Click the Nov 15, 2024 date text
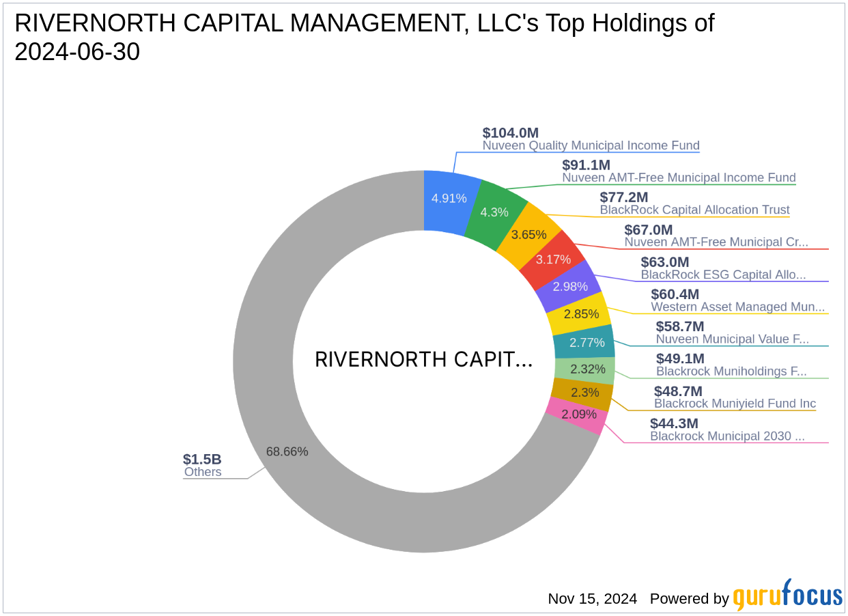Image resolution: width=848 pixels, height=616 pixels. 592,599
